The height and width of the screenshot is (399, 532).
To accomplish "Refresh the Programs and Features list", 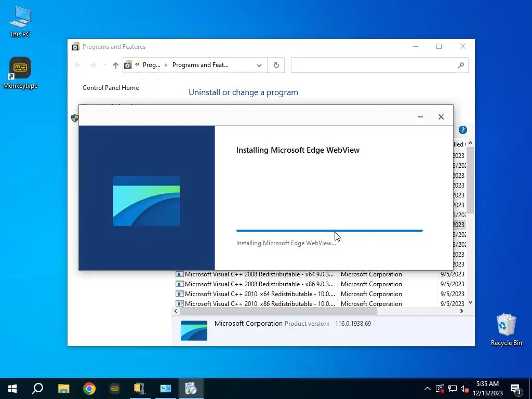I will [276, 65].
